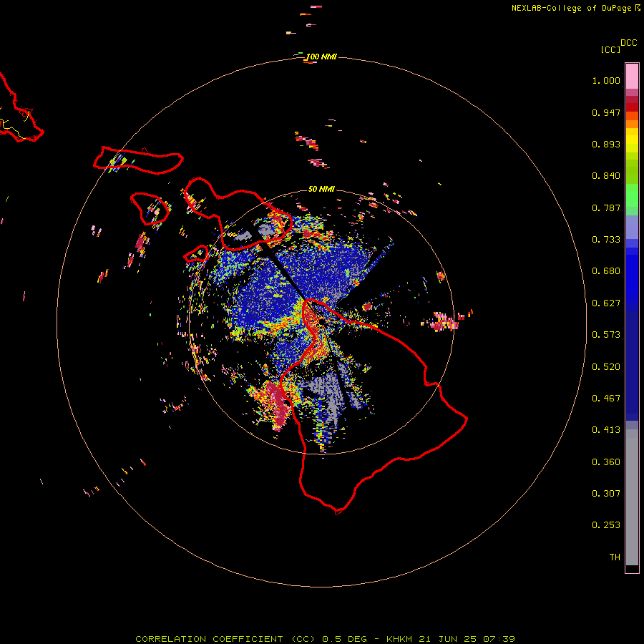Click the 0.627 legend value
This screenshot has height=644, width=644.
[x=606, y=303]
